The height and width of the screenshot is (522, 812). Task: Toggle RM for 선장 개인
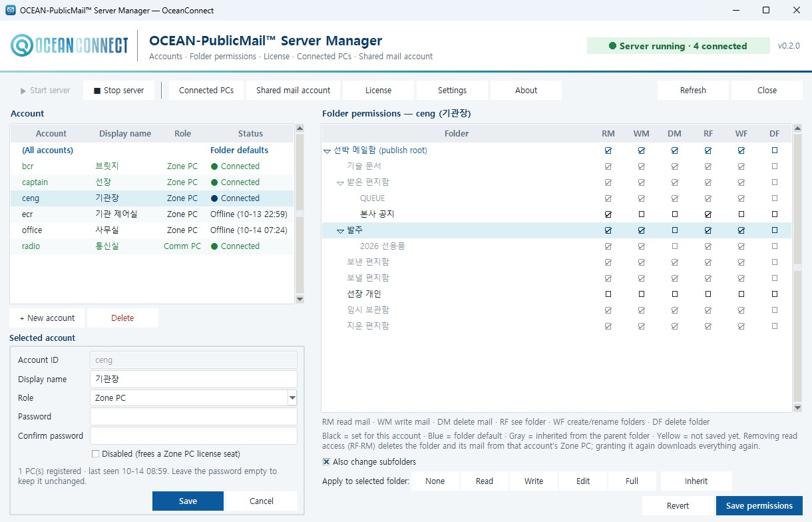[608, 294]
